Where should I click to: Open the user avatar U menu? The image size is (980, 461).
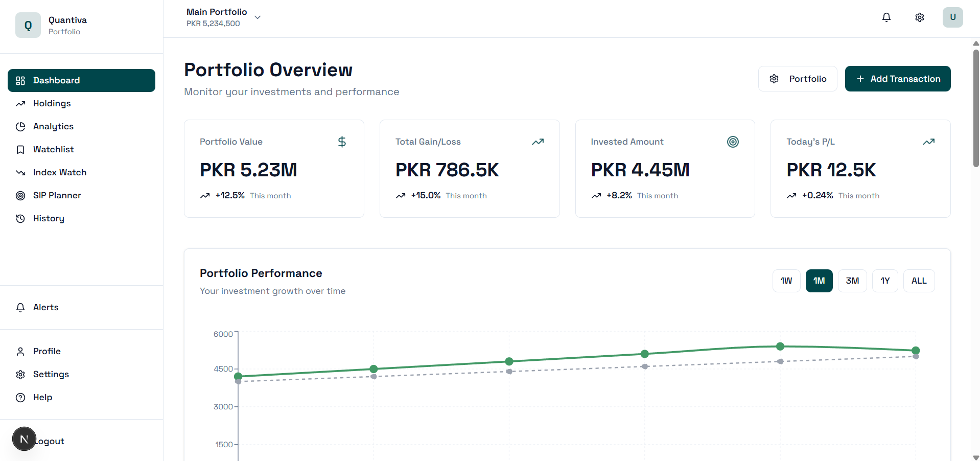pyautogui.click(x=952, y=17)
